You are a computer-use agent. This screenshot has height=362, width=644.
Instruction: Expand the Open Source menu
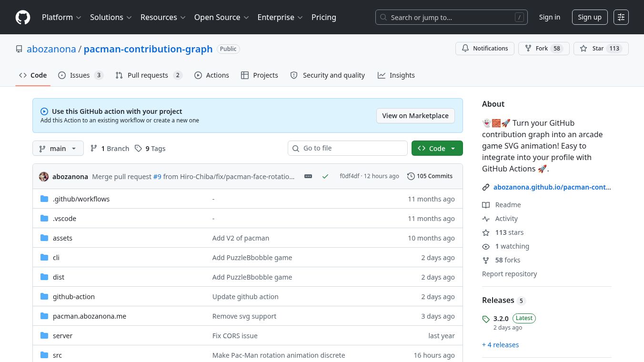(221, 17)
